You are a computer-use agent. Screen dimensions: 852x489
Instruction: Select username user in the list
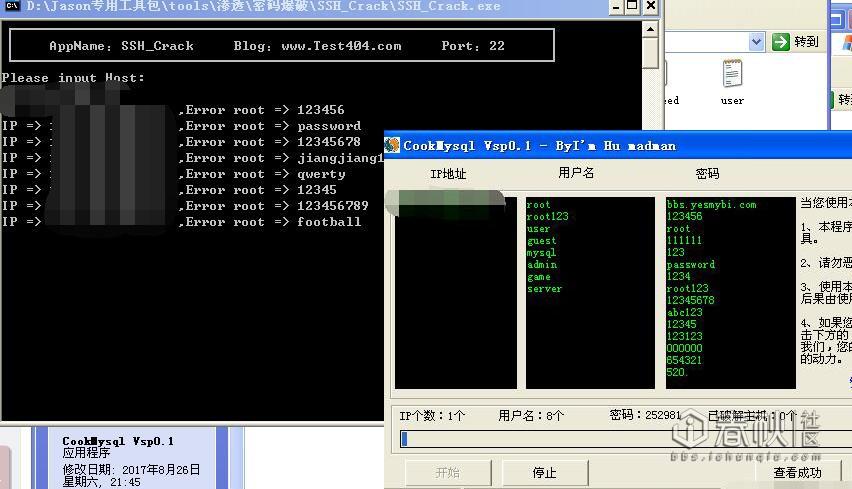click(538, 228)
